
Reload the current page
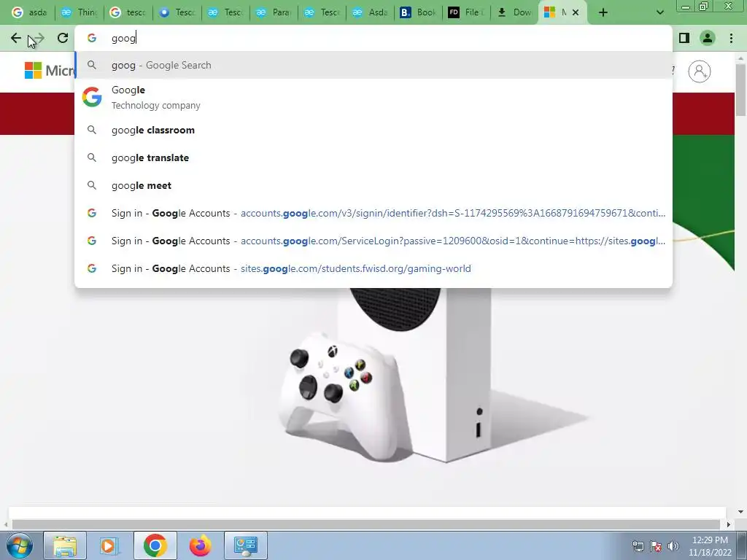click(63, 38)
